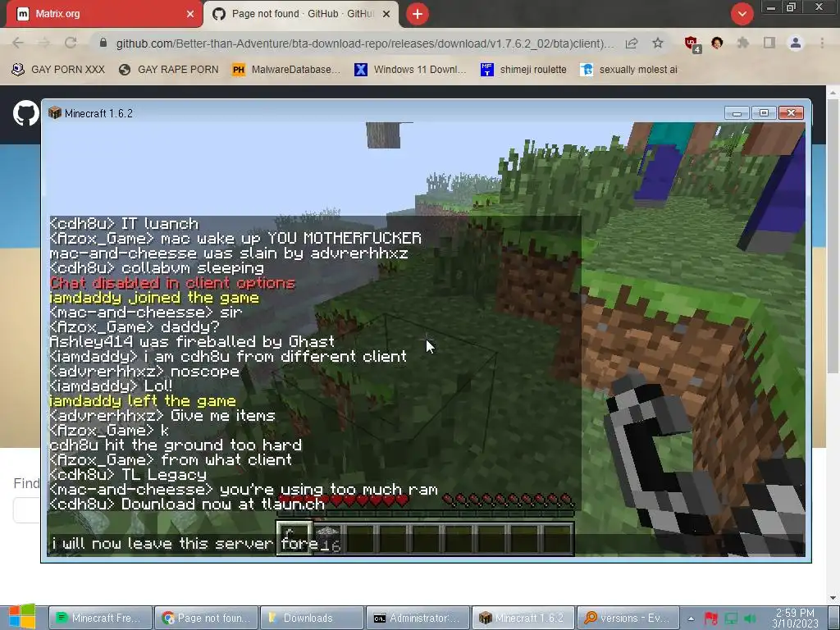This screenshot has width=840, height=630.
Task: Go forward in browser history
Action: pyautogui.click(x=44, y=43)
